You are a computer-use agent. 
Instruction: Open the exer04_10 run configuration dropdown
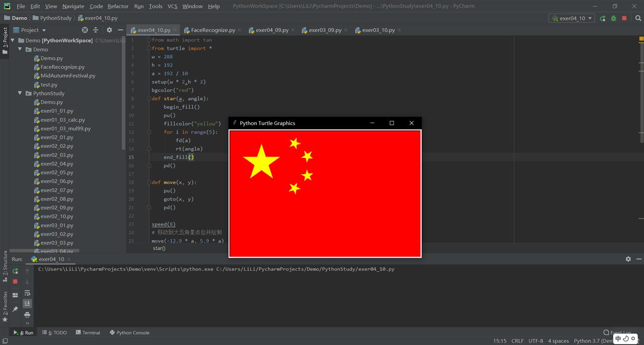572,18
